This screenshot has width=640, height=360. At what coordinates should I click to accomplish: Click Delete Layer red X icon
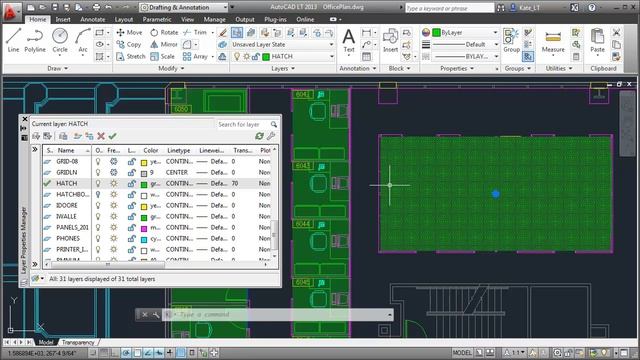click(101, 136)
